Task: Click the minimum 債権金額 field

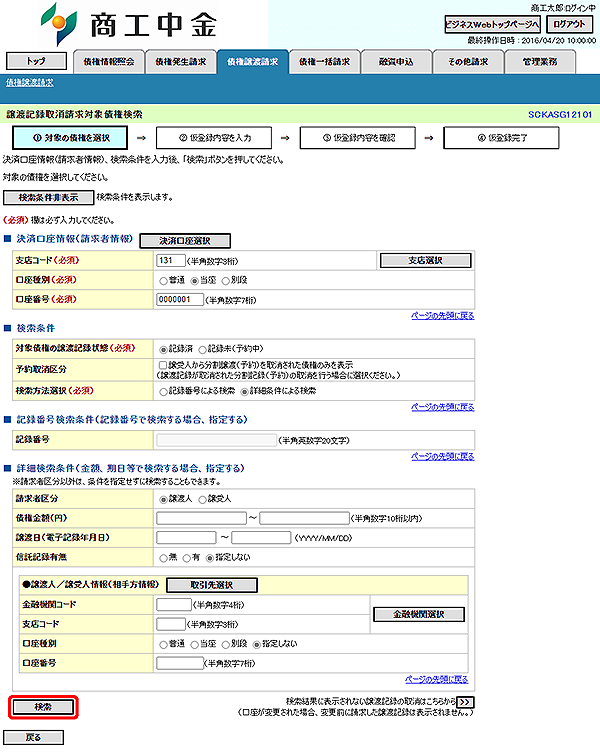Action: tap(201, 518)
